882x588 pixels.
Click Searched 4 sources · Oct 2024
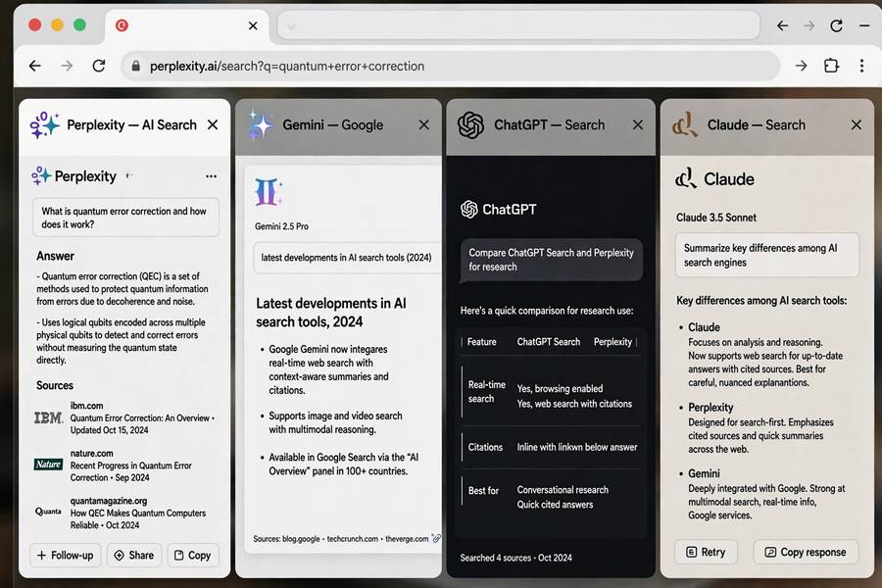coord(515,558)
